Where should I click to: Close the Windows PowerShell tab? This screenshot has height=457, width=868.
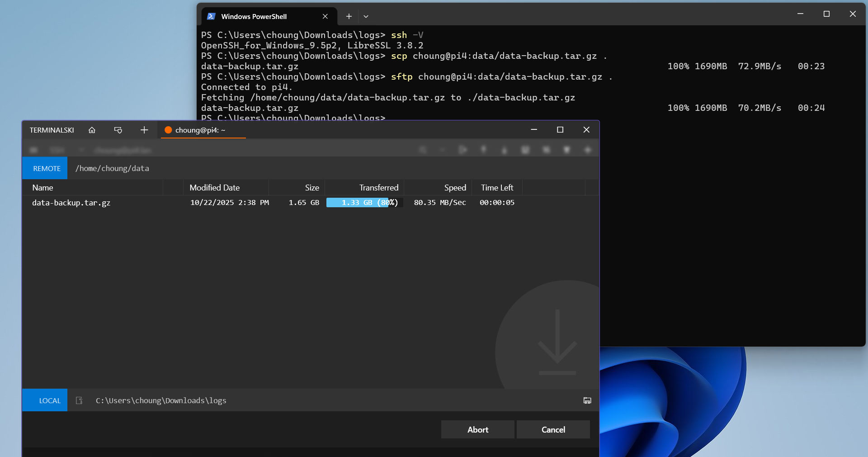pyautogui.click(x=325, y=17)
